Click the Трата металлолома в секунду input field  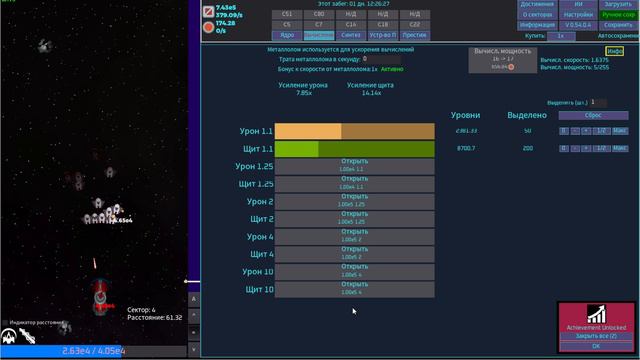(x=381, y=59)
